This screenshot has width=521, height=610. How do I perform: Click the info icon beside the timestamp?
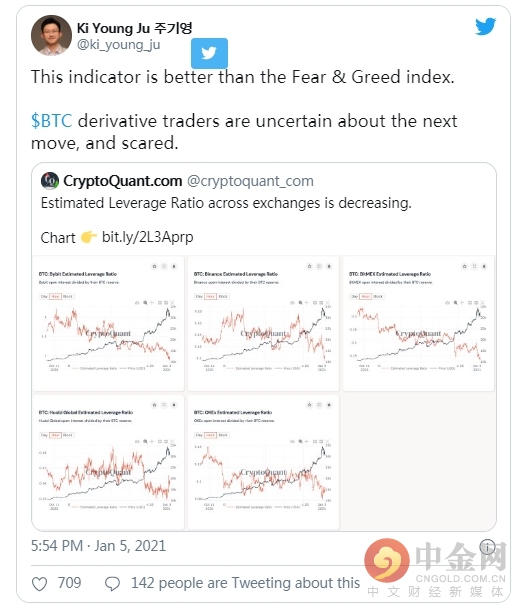tap(487, 547)
